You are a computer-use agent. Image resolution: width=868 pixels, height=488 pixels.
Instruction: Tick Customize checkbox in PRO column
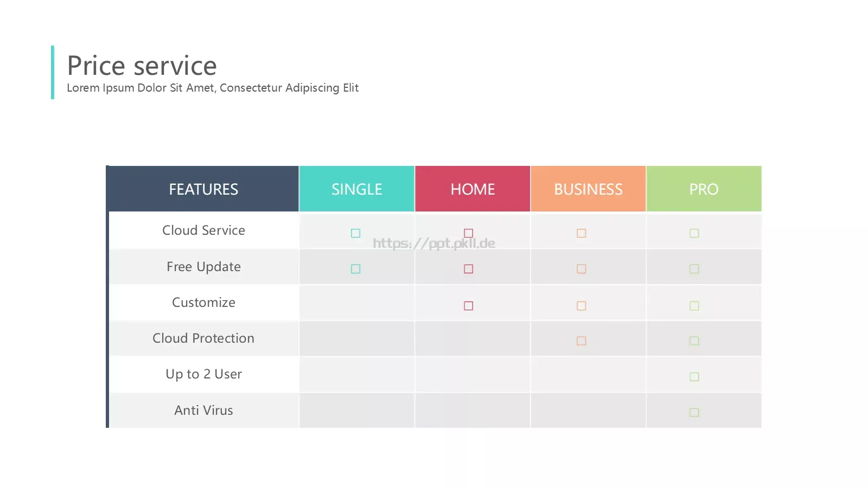click(x=694, y=306)
